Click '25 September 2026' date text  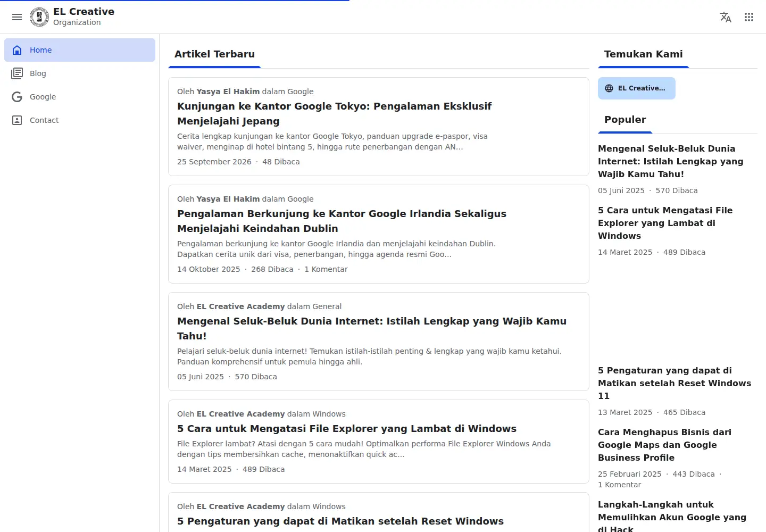214,162
